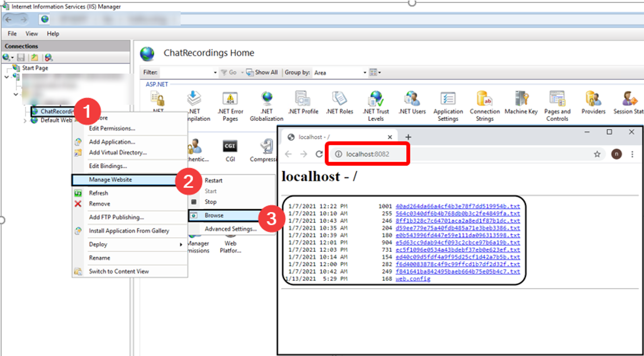Viewport: 644px width, 356px height.
Task: Open the Deploy submenu
Action: coord(130,244)
